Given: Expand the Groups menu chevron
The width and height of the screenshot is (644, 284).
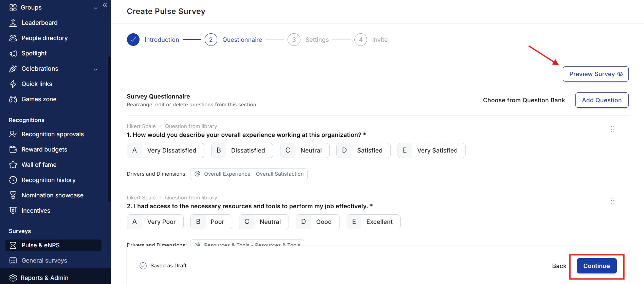Looking at the screenshot, I should coord(95,8).
